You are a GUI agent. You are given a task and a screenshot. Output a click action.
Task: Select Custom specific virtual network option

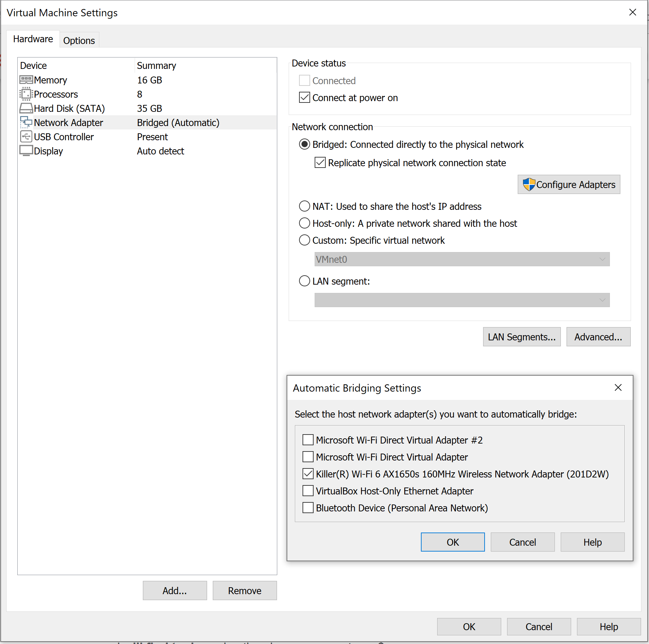(x=305, y=240)
